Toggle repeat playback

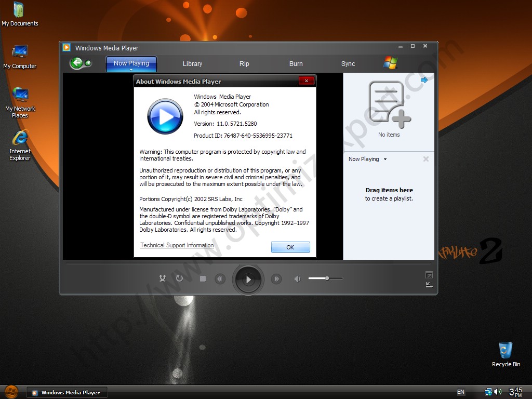[x=179, y=278]
